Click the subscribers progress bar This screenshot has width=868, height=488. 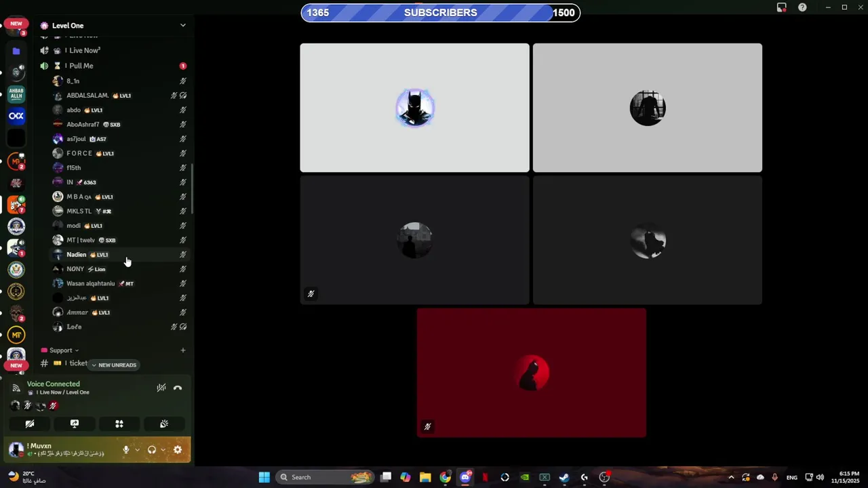coord(441,13)
